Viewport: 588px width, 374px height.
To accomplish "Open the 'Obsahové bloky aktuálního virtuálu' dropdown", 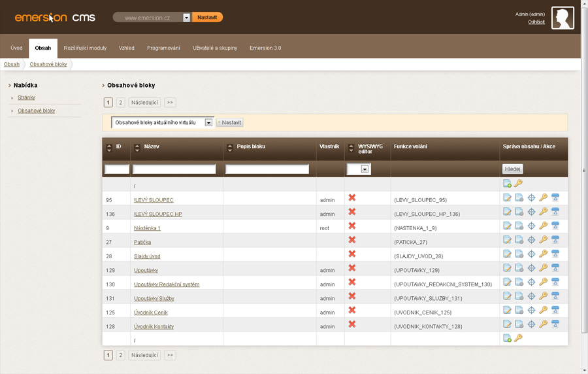I will coord(208,122).
